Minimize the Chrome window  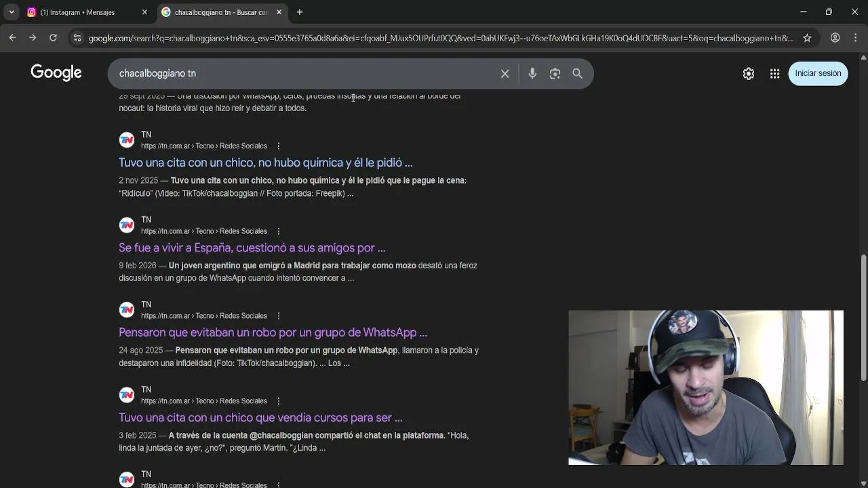[803, 12]
